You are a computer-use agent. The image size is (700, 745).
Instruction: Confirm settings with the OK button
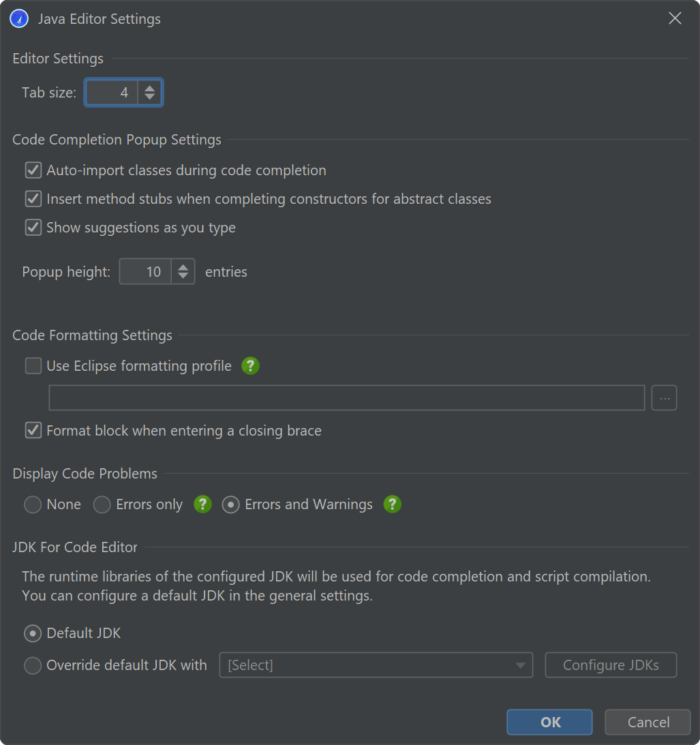(x=549, y=723)
